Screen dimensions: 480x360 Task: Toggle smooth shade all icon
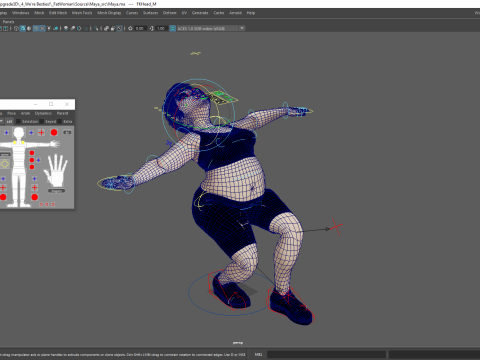click(23, 28)
